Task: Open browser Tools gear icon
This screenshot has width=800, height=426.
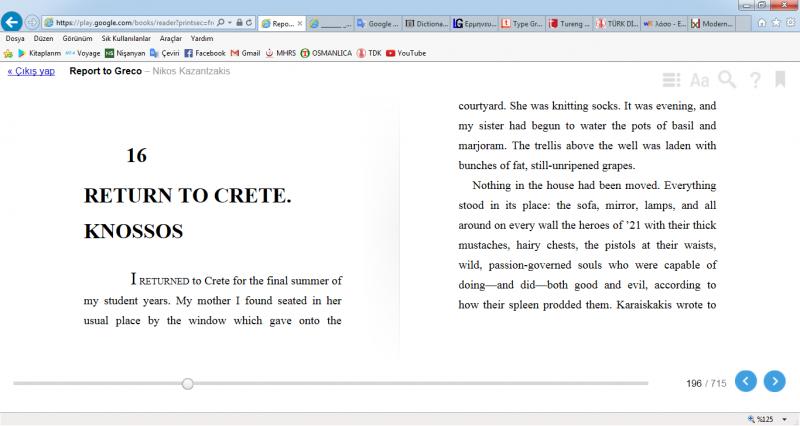Action: pos(790,22)
